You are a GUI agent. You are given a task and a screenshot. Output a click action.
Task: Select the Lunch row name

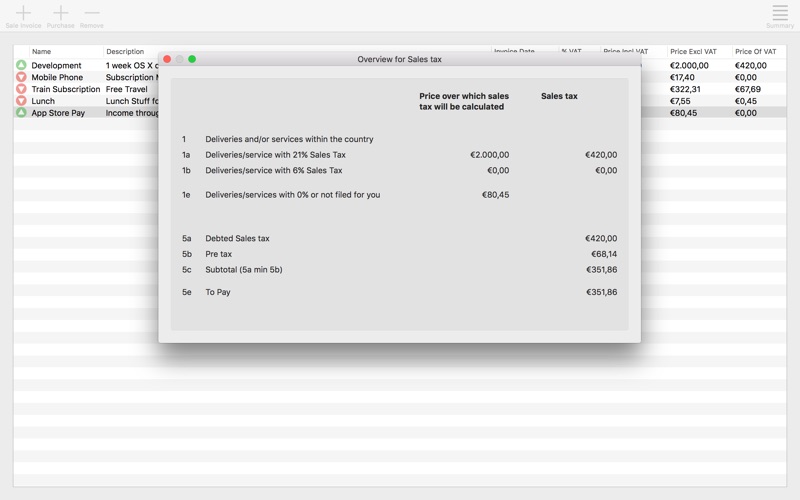click(43, 101)
